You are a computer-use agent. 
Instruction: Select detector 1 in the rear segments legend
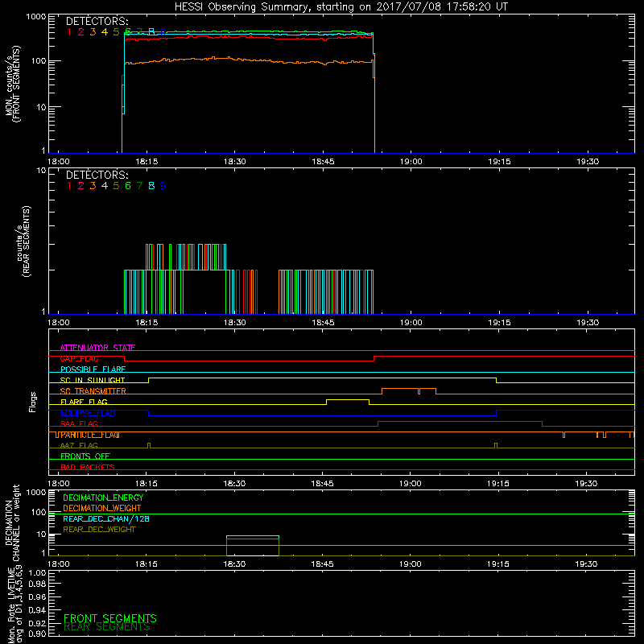point(69,186)
